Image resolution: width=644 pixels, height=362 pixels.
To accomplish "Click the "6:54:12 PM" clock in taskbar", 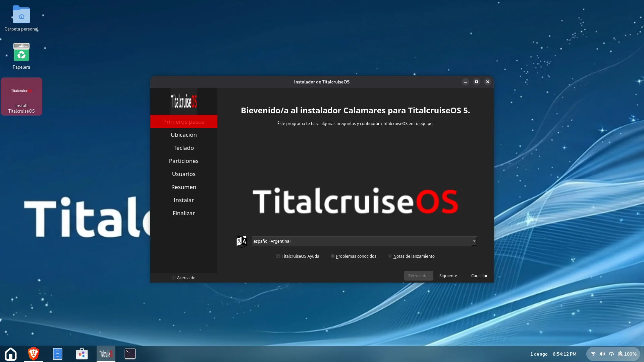I will point(565,354).
